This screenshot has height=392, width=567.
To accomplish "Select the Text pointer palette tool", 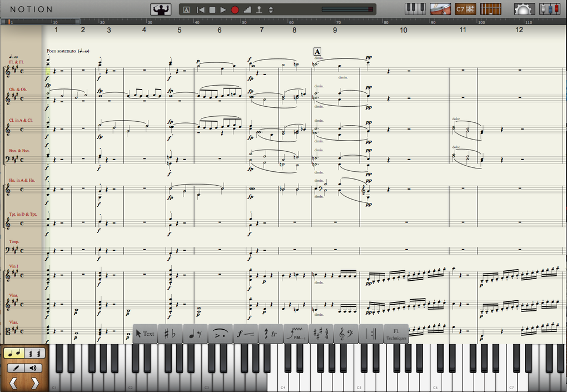I will click(145, 334).
